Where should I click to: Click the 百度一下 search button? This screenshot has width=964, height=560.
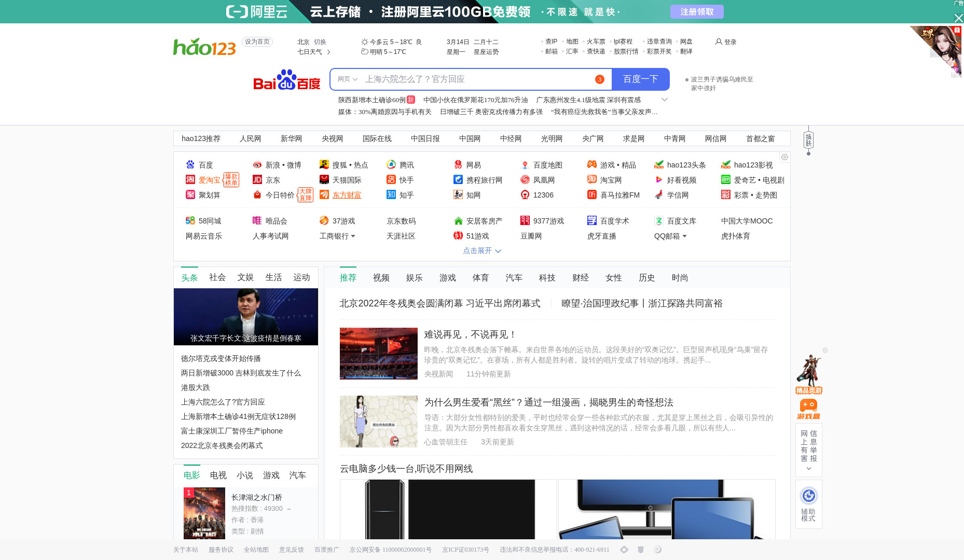(641, 79)
